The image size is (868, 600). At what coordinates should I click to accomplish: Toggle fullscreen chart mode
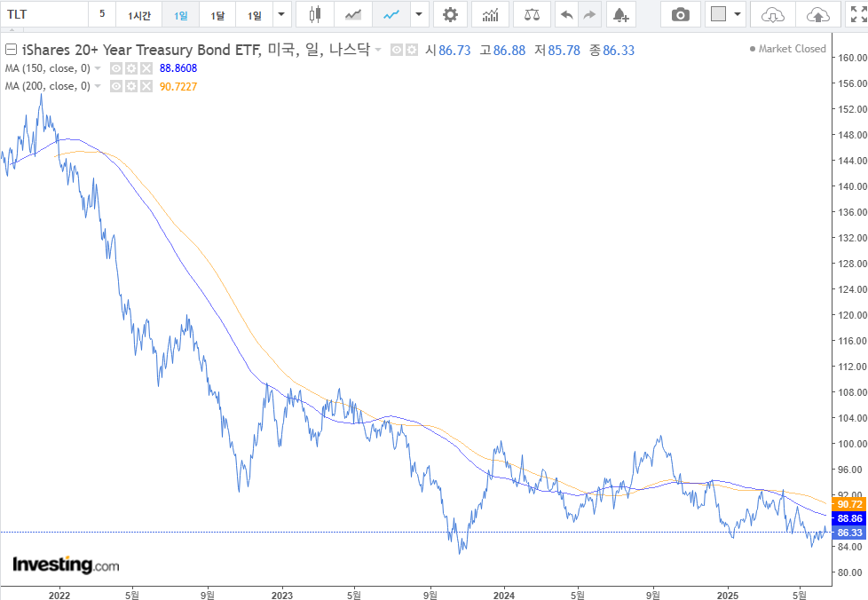[858, 14]
